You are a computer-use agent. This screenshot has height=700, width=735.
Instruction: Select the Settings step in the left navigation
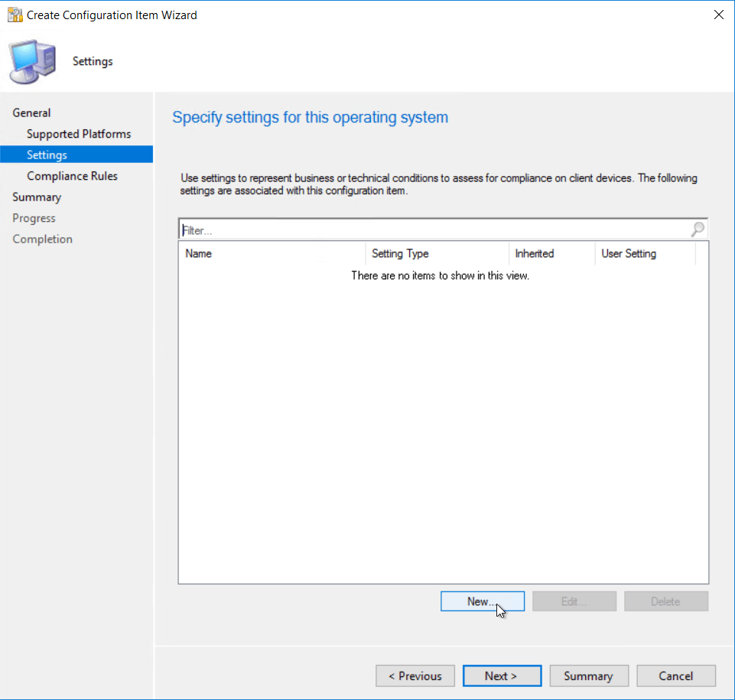(47, 155)
